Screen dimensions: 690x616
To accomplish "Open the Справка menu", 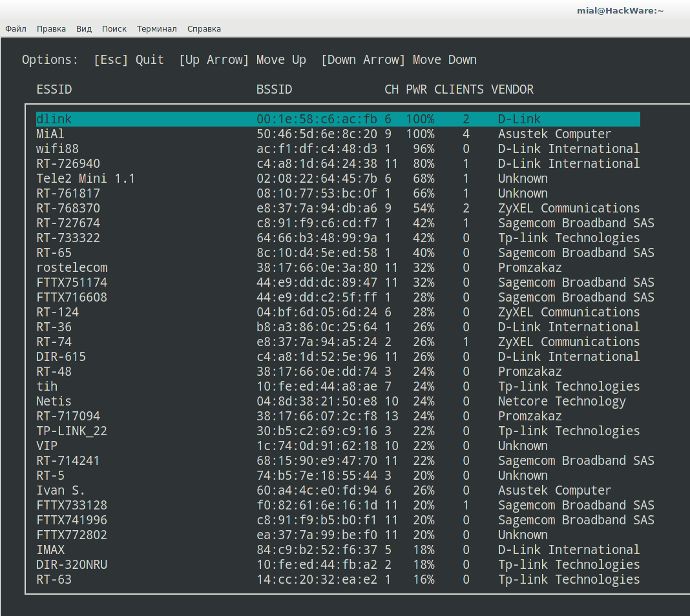I will click(x=204, y=29).
